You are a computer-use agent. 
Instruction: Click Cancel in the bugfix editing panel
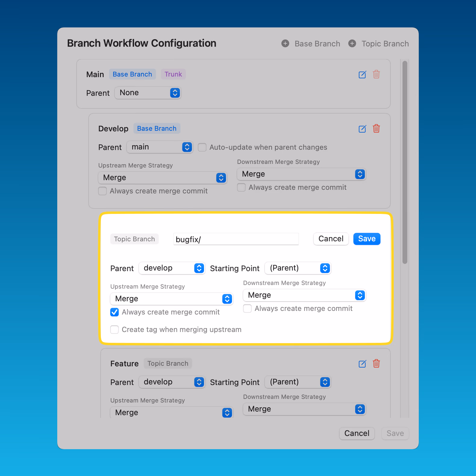(x=331, y=239)
